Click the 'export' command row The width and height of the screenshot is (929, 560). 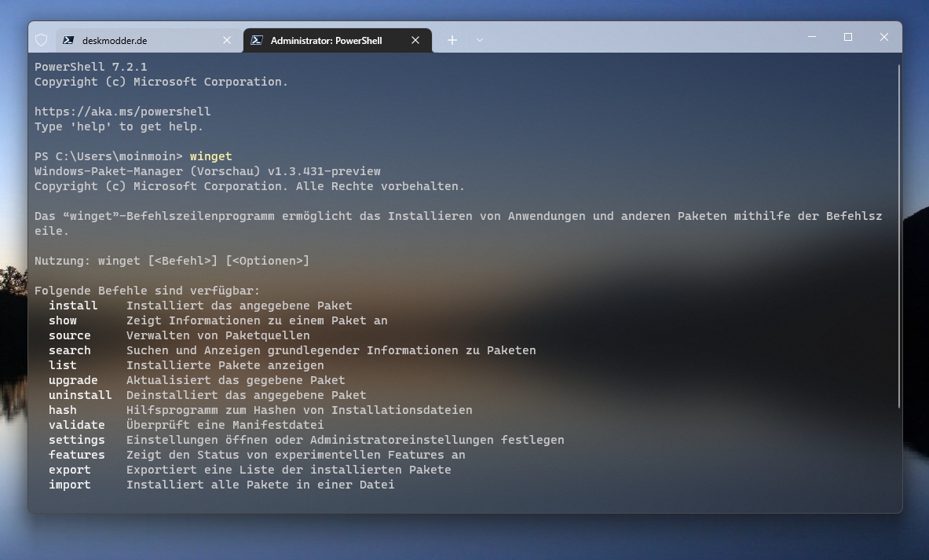[250, 470]
